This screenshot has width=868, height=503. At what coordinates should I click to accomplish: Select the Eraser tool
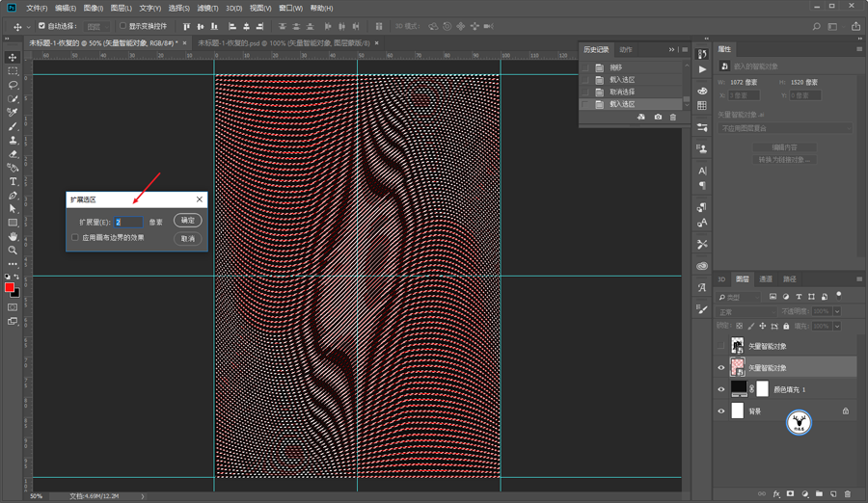coord(13,153)
